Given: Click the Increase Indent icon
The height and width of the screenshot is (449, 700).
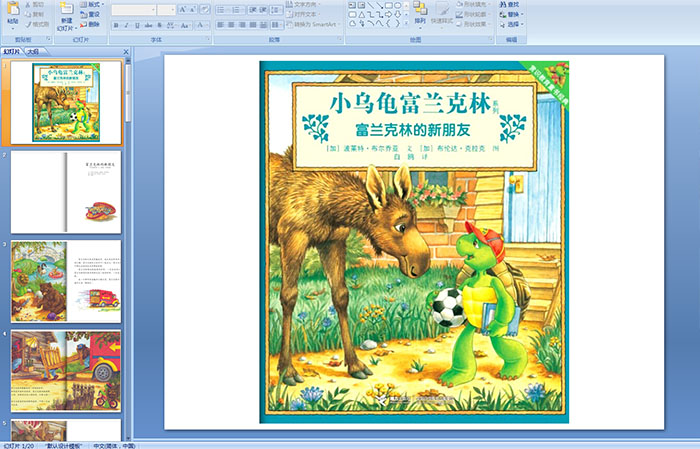Looking at the screenshot, I should tap(263, 10).
